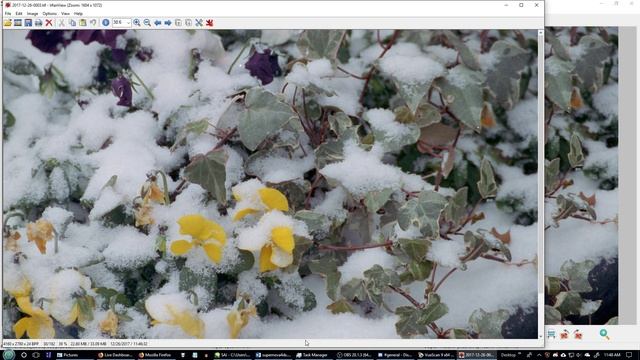Switch to Mozilla Firefox taskbar window

156,355
